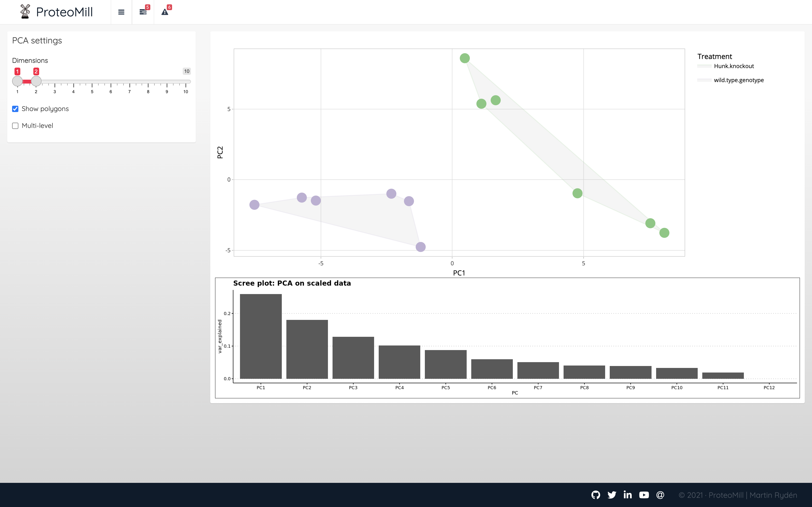
Task: Open the LinkedIn icon in footer
Action: click(x=627, y=495)
